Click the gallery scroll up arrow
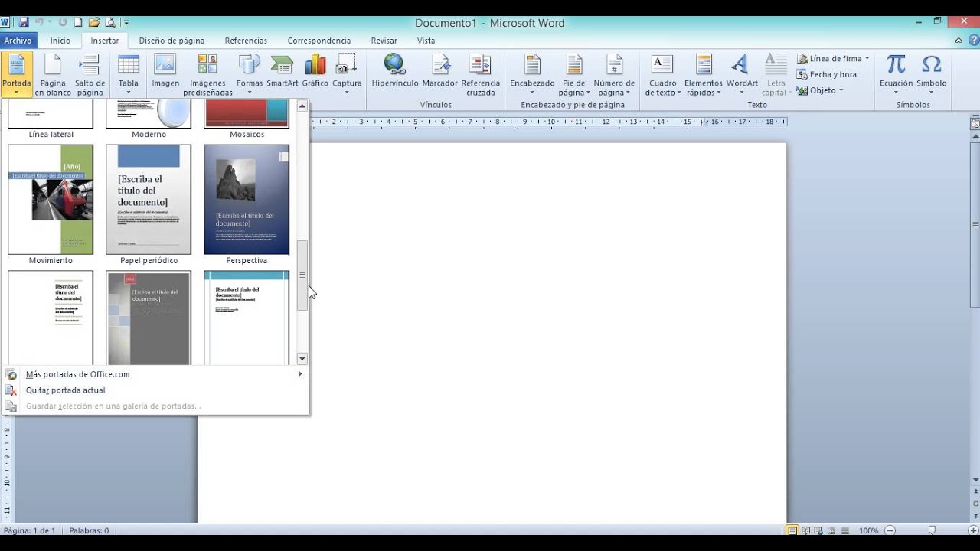 click(x=302, y=106)
